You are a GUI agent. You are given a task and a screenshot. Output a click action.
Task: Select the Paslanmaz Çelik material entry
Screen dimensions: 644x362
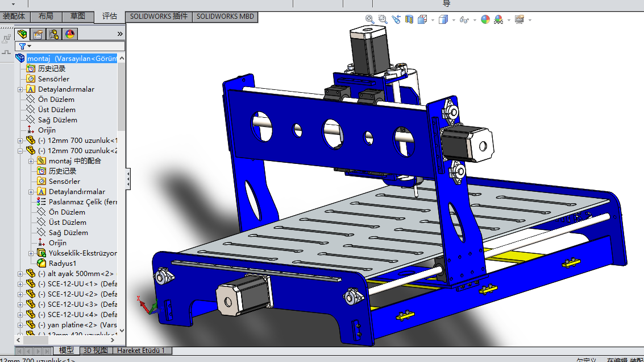click(82, 201)
